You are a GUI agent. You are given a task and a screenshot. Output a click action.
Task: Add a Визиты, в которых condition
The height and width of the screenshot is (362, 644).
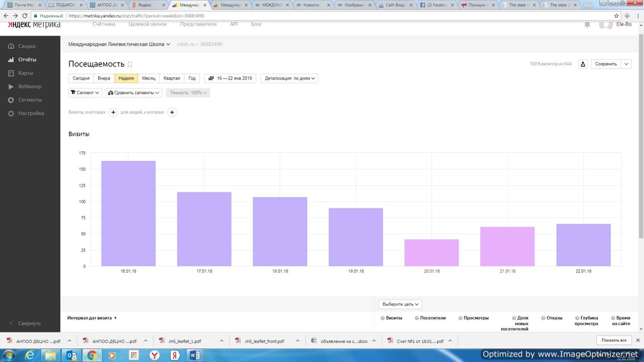tap(113, 112)
